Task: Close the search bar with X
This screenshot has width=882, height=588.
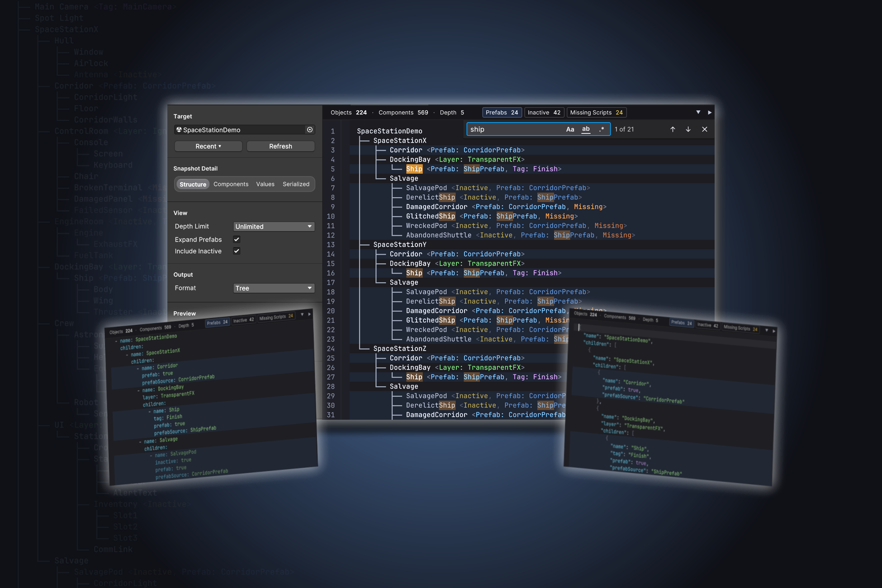Action: (705, 129)
